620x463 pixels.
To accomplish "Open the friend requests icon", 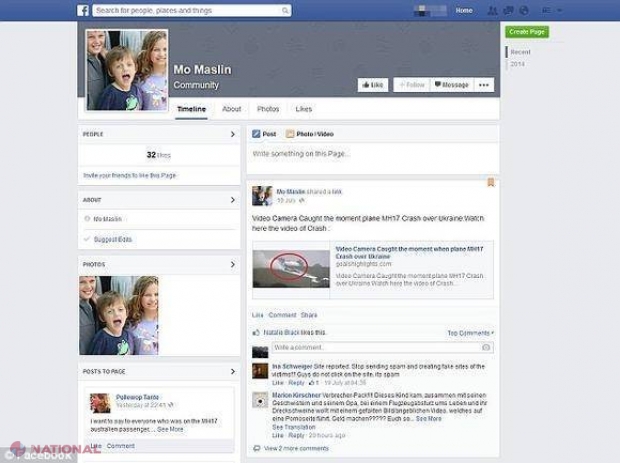I will point(491,10).
